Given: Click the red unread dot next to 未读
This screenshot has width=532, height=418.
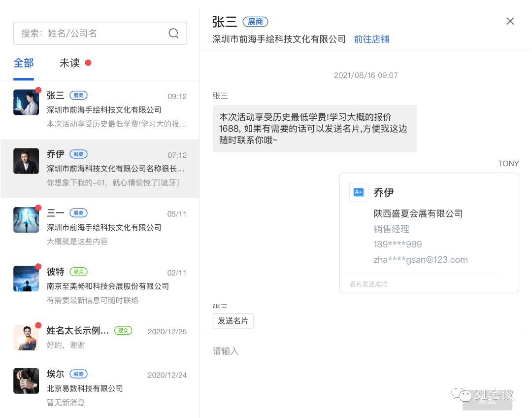Looking at the screenshot, I should pos(89,63).
